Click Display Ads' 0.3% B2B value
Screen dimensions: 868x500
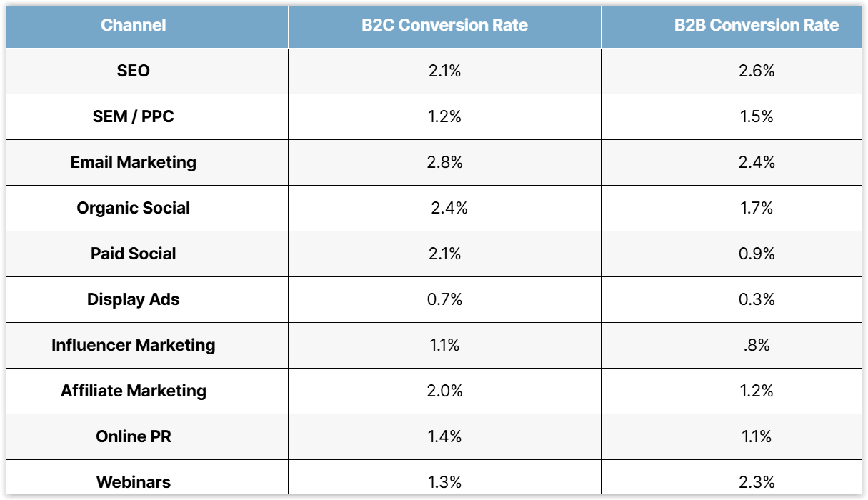pyautogui.click(x=757, y=299)
